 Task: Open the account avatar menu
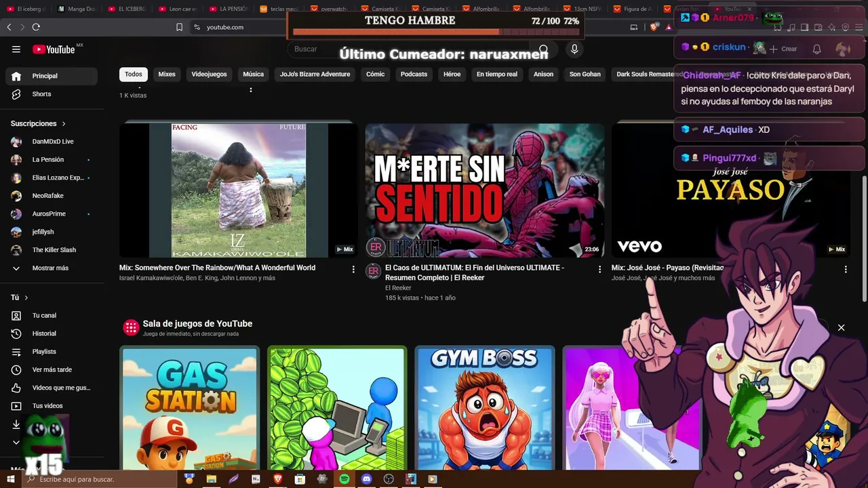[843, 49]
